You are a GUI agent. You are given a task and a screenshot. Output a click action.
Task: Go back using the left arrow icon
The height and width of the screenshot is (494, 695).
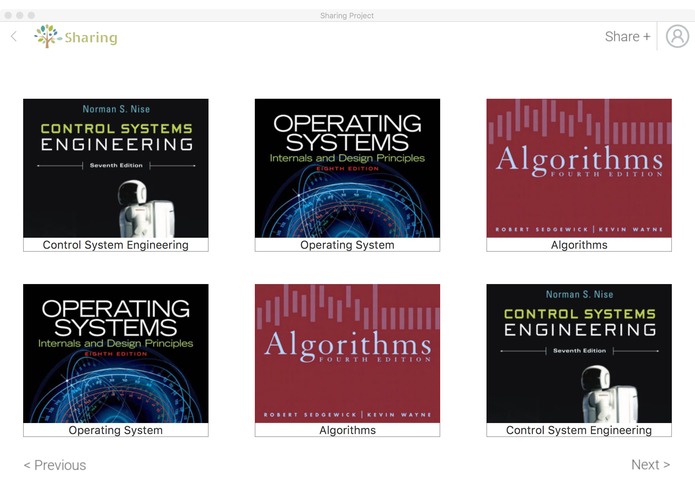[14, 36]
